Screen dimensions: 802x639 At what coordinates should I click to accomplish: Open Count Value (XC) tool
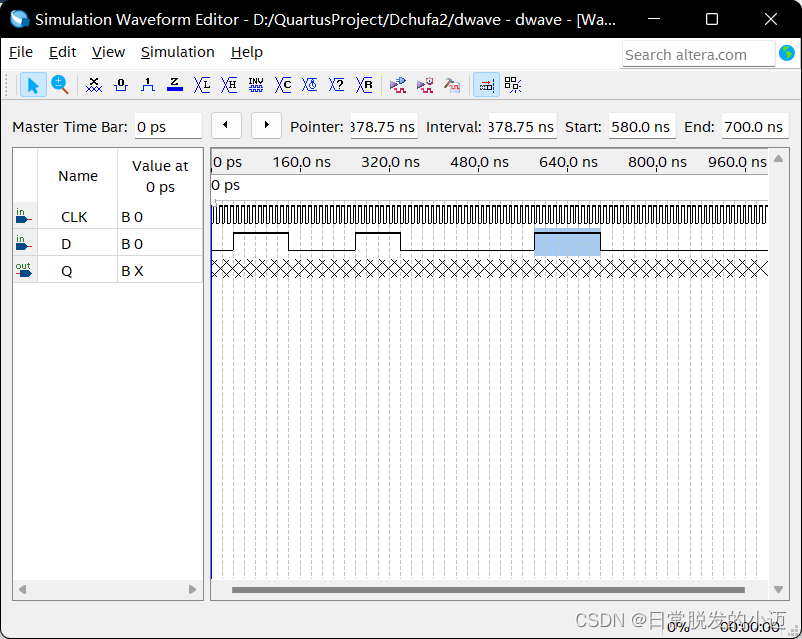pyautogui.click(x=283, y=85)
